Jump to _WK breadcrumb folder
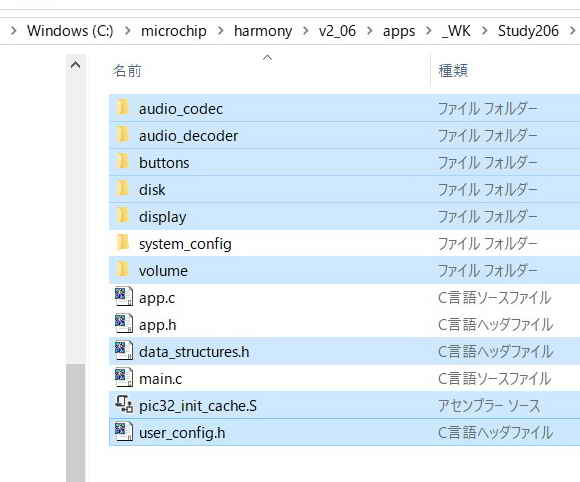The image size is (580, 482). (x=456, y=31)
